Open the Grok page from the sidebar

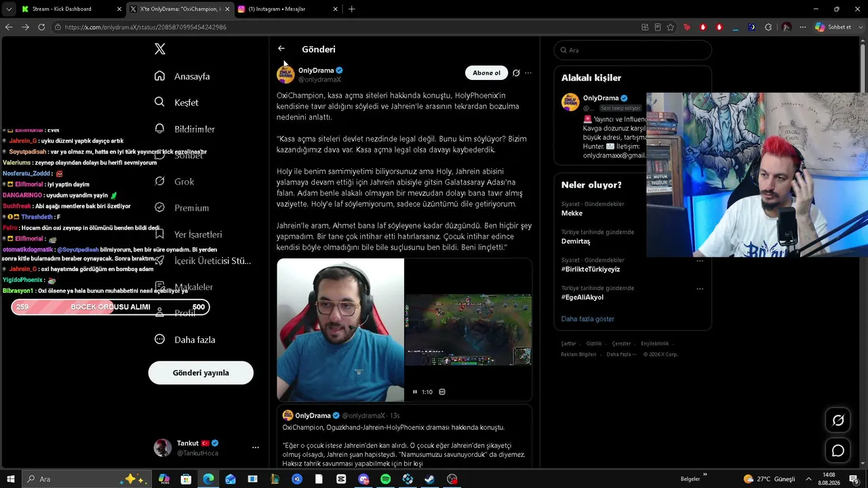174,182
